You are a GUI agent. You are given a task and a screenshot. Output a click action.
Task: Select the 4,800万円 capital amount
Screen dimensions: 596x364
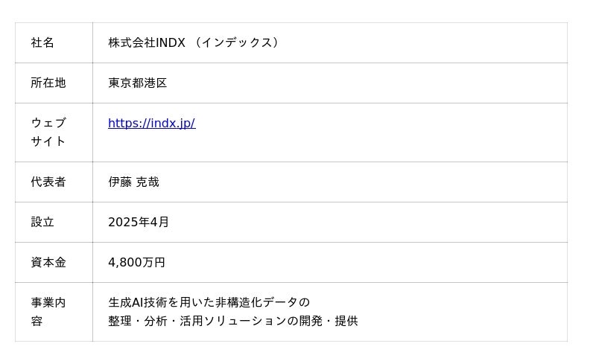point(136,263)
